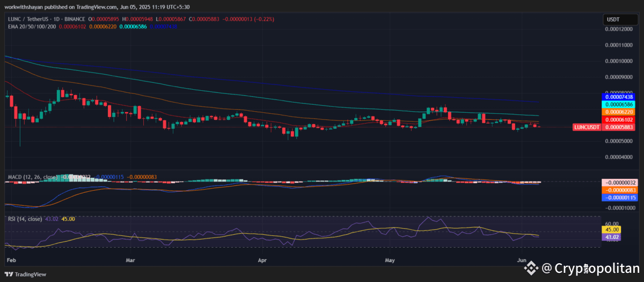Viewport: 644px width, 282px height.
Task: Click the TradingView logo icon
Action: [x=9, y=274]
